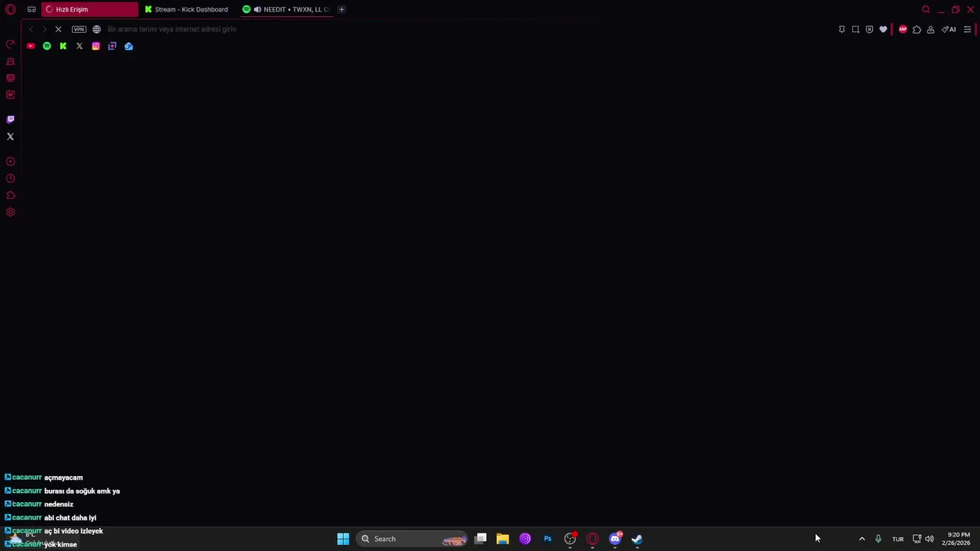Click chat message 'nedensiz'
980x551 pixels.
pyautogui.click(x=59, y=504)
